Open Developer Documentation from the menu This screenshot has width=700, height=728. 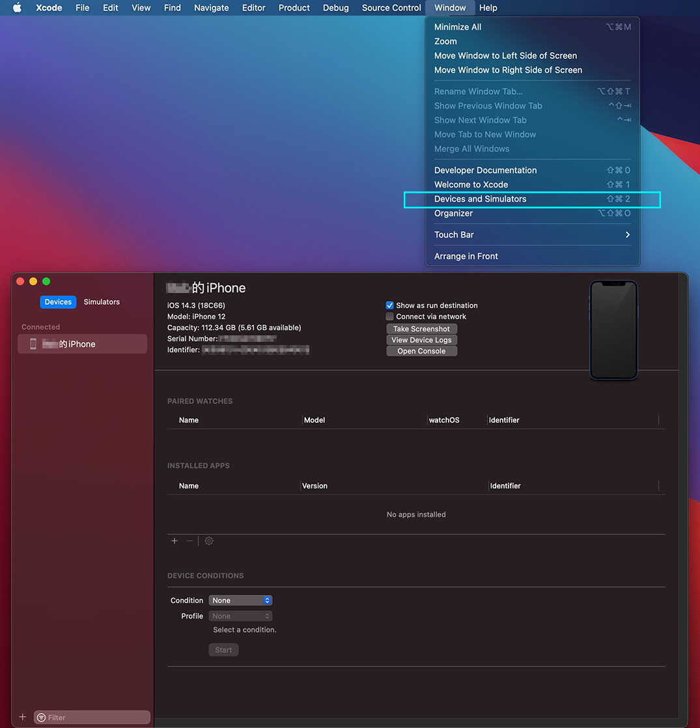(532, 171)
